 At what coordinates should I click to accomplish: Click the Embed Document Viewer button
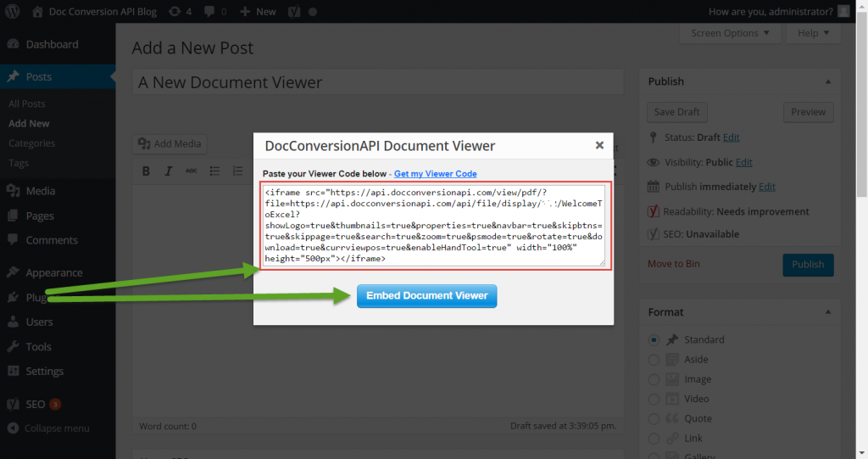pos(427,295)
